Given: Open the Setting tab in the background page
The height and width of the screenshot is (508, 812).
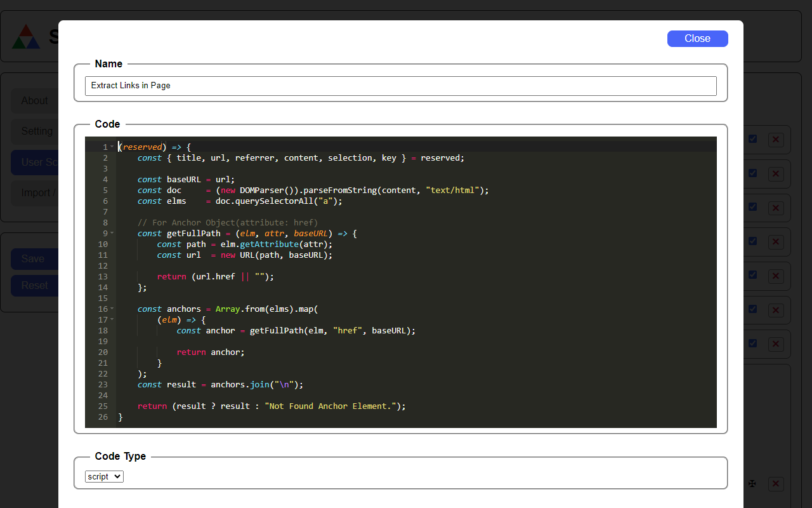Looking at the screenshot, I should [35, 131].
